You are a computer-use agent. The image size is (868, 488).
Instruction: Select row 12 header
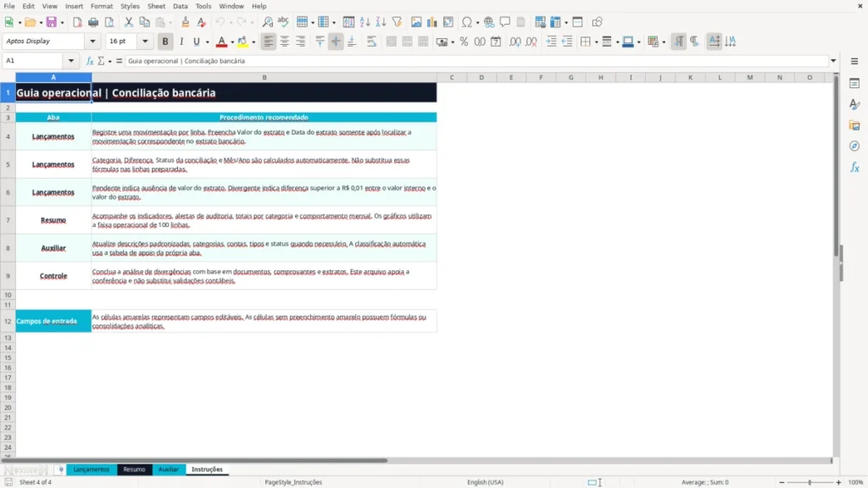coord(8,321)
